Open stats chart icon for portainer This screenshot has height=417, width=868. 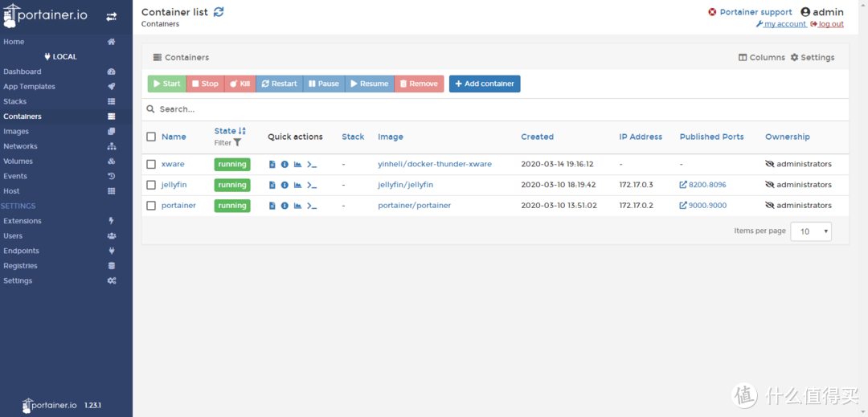click(x=297, y=206)
